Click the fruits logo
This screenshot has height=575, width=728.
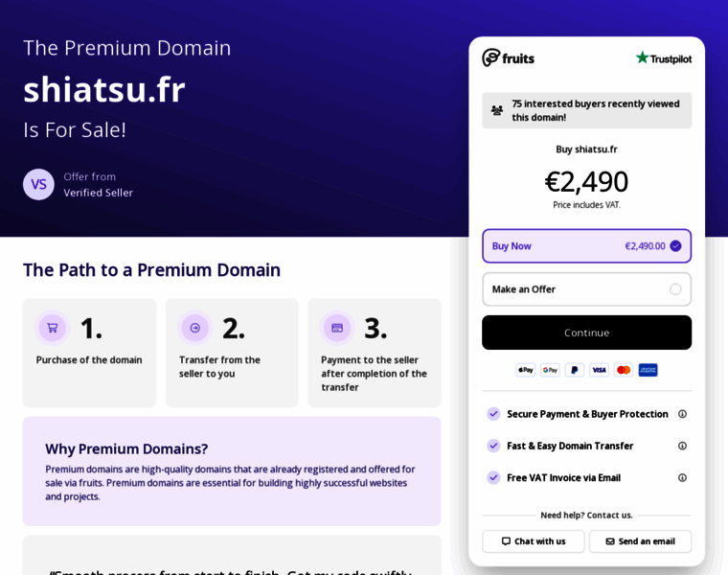point(509,57)
